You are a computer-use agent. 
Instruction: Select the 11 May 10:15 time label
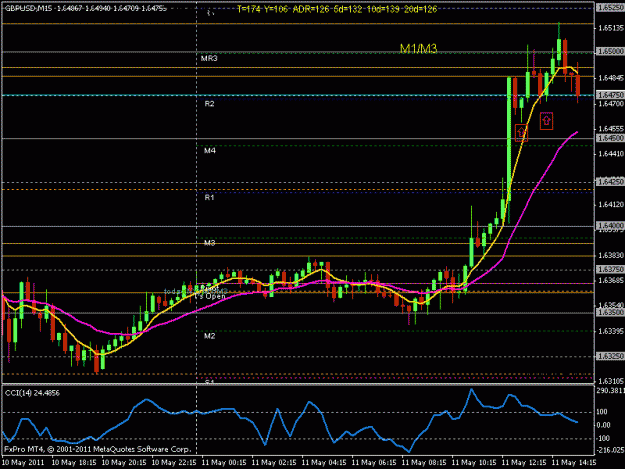(x=474, y=463)
